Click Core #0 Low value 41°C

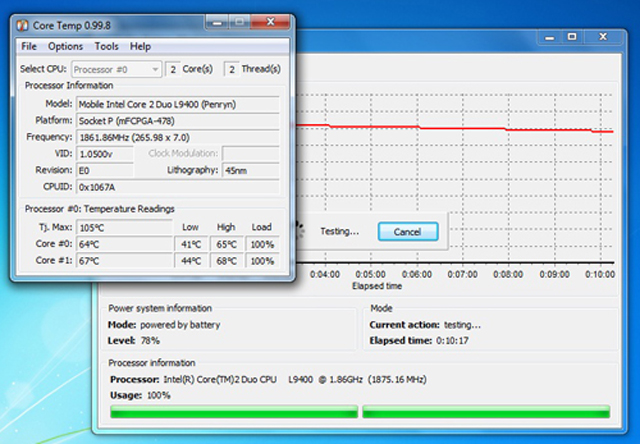pyautogui.click(x=191, y=244)
